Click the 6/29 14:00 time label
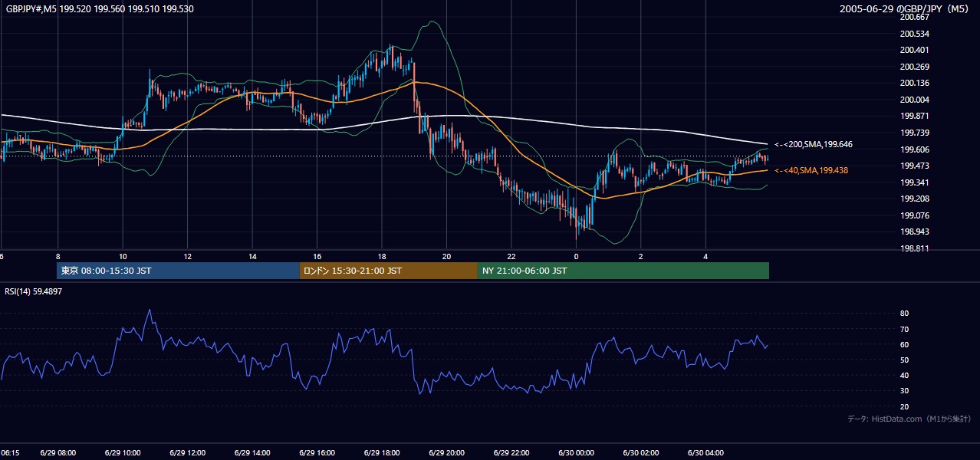Image resolution: width=980 pixels, height=460 pixels. coord(252,453)
